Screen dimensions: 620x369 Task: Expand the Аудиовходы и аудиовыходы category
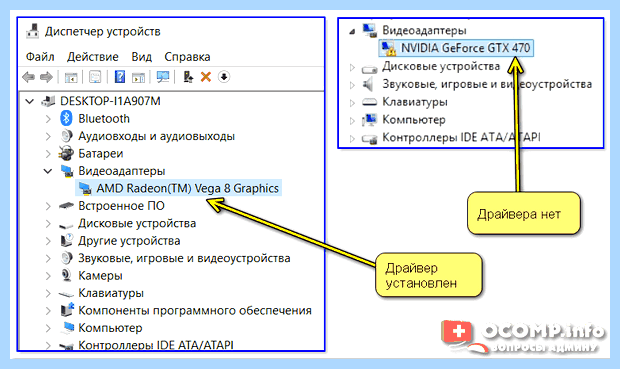click(x=48, y=136)
